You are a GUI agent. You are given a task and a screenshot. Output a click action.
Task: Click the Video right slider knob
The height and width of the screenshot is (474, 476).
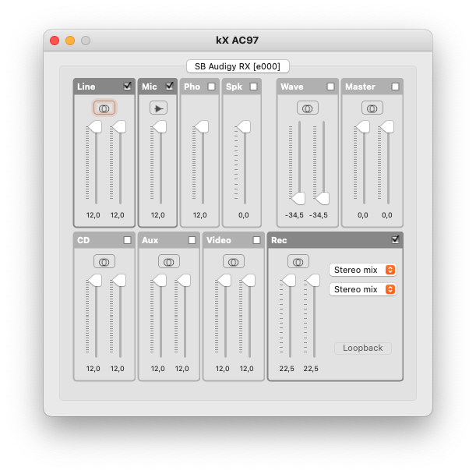tap(249, 280)
